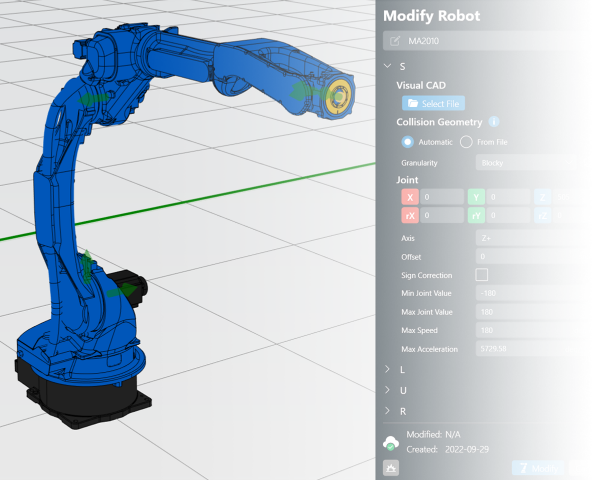Click the Modify Robot title

pyautogui.click(x=431, y=16)
